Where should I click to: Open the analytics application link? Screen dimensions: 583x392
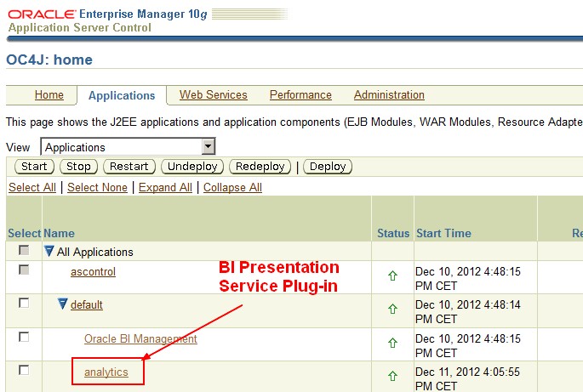pyautogui.click(x=106, y=372)
